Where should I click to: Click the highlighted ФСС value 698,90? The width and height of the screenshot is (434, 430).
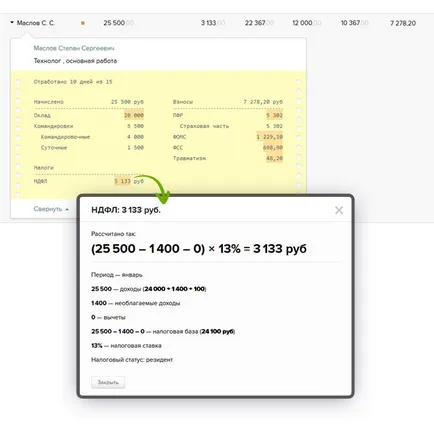(x=273, y=147)
